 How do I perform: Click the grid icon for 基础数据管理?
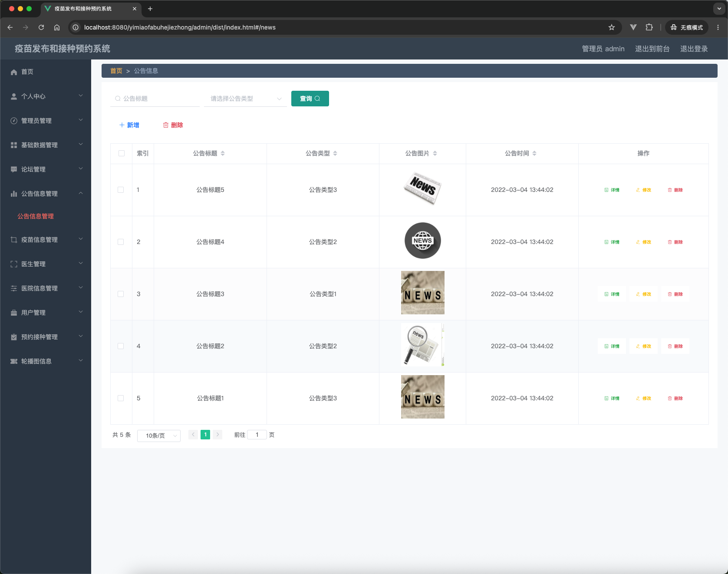point(14,145)
